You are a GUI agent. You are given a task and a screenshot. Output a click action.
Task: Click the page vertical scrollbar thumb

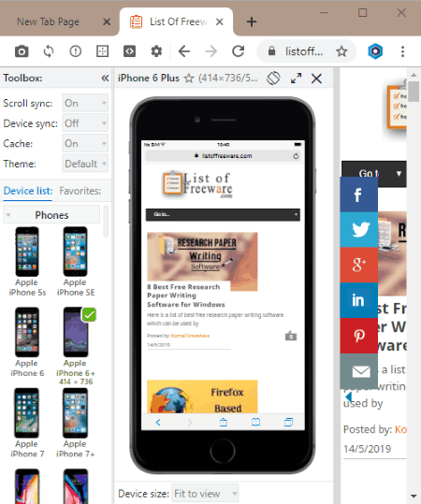pos(414,91)
